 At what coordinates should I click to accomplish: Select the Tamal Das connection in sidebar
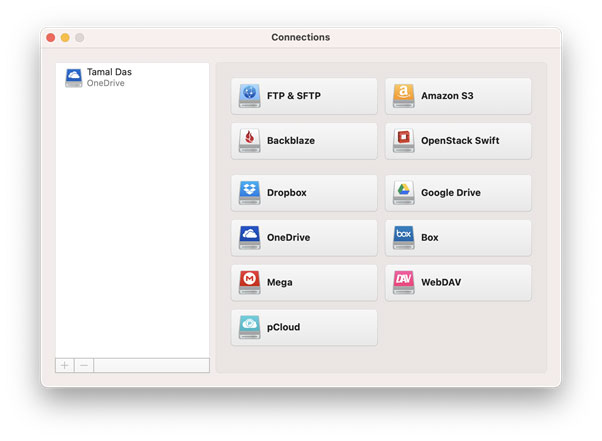[x=110, y=77]
